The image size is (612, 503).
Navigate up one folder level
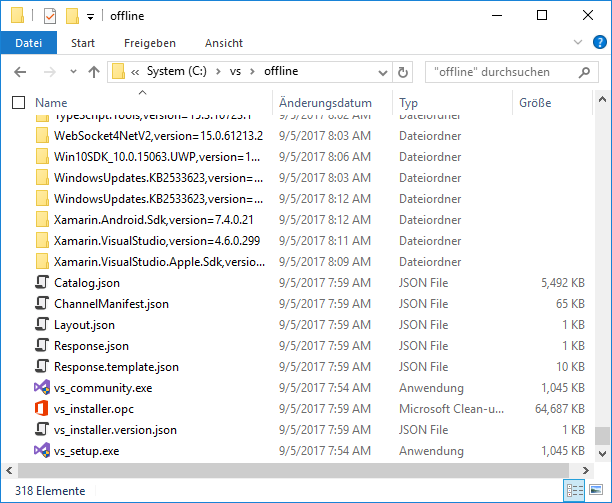pos(94,72)
